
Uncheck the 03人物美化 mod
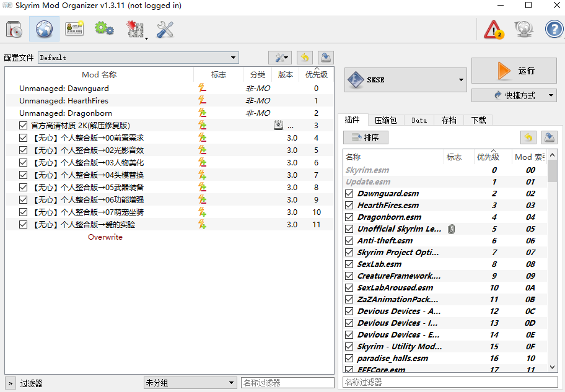click(x=23, y=162)
